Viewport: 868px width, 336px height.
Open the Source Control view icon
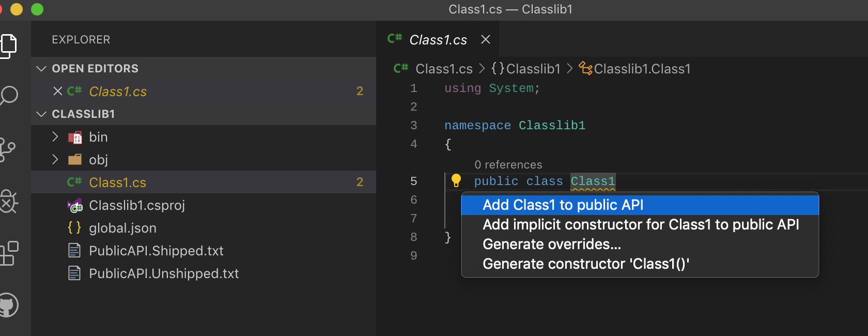[x=7, y=150]
